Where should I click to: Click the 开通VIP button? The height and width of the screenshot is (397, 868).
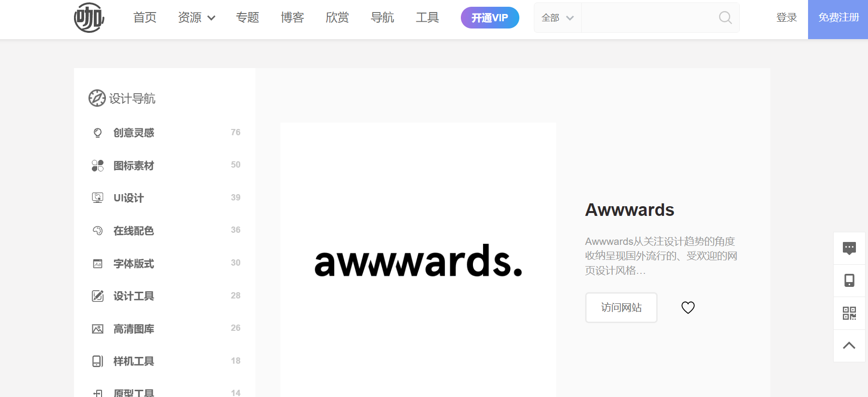pos(490,18)
